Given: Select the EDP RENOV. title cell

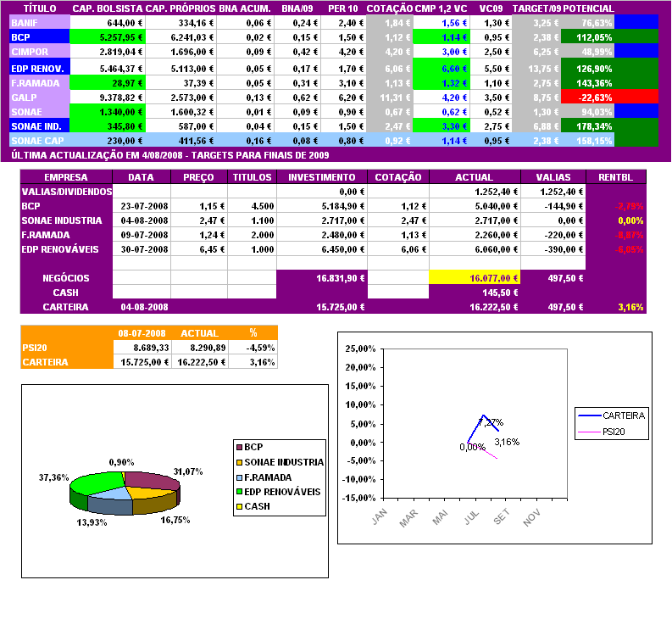Looking at the screenshot, I should [40, 68].
